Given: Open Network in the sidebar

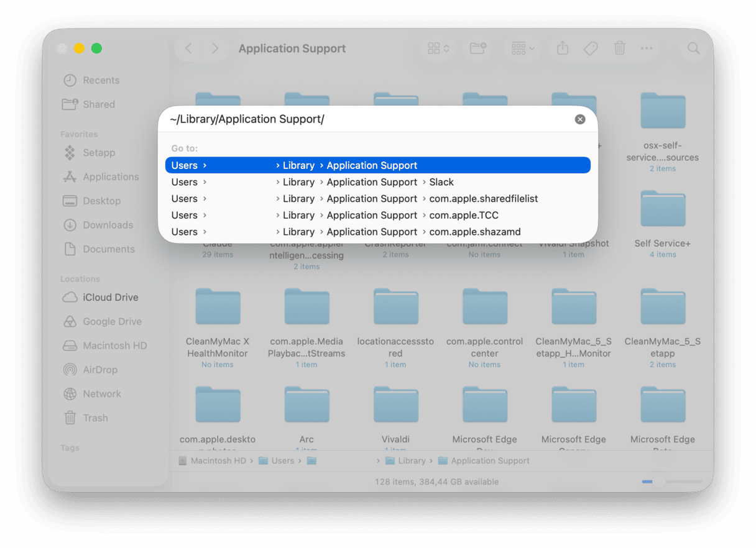Looking at the screenshot, I should [x=93, y=394].
